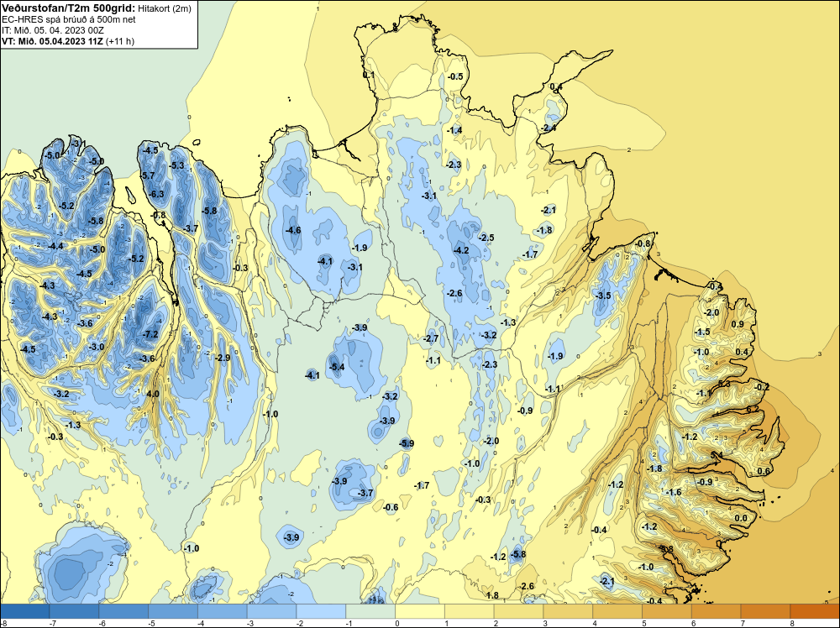The width and height of the screenshot is (840, 628).
Task: Click the -2.4 temperature value
Action: pos(549,128)
